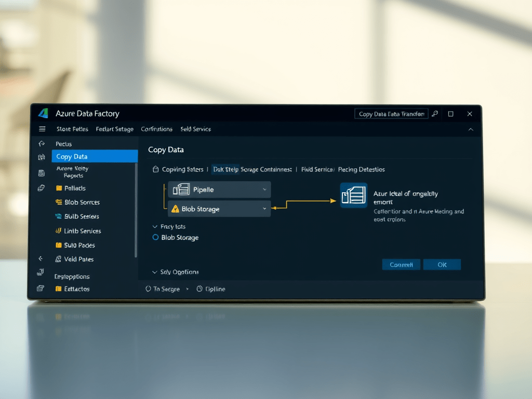The image size is (532, 399).
Task: Click the search magnifier icon
Action: click(434, 113)
